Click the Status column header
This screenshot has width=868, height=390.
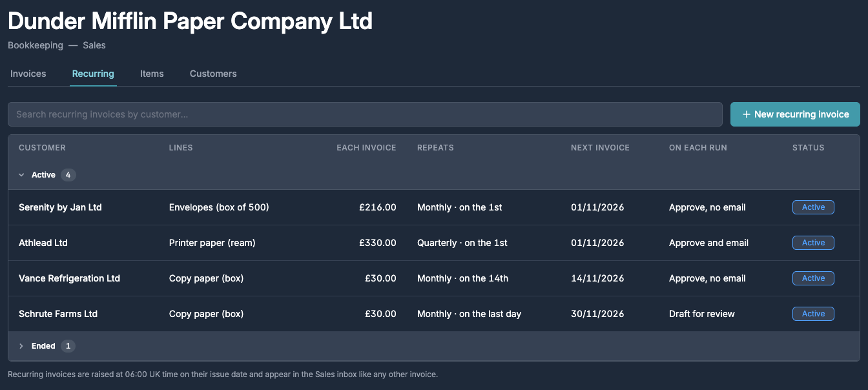[x=809, y=148]
